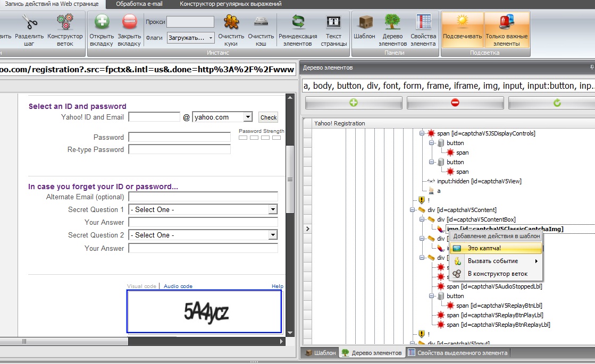
Task: Collapse span captchaV5JSDisplayControls node
Action: point(422,133)
